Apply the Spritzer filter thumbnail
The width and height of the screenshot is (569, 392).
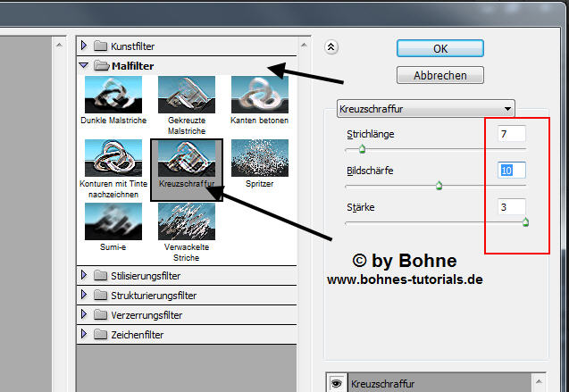pyautogui.click(x=260, y=158)
